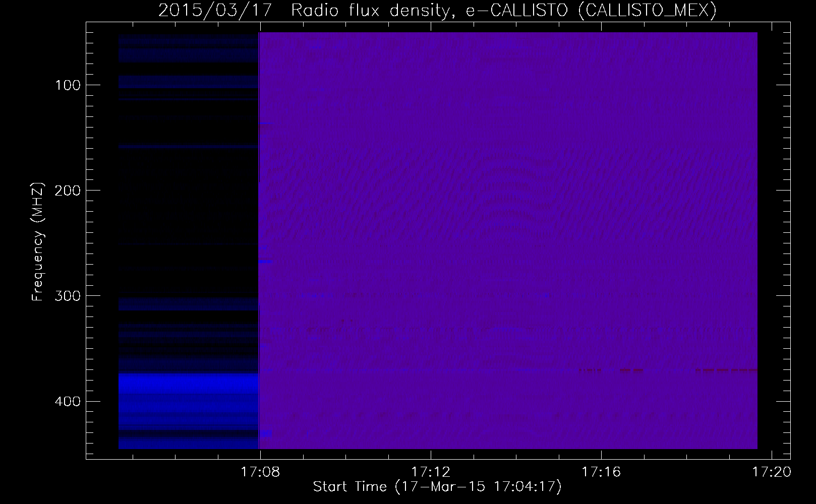The width and height of the screenshot is (816, 504).
Task: Click the 17:12 time tick label
Action: 431,472
